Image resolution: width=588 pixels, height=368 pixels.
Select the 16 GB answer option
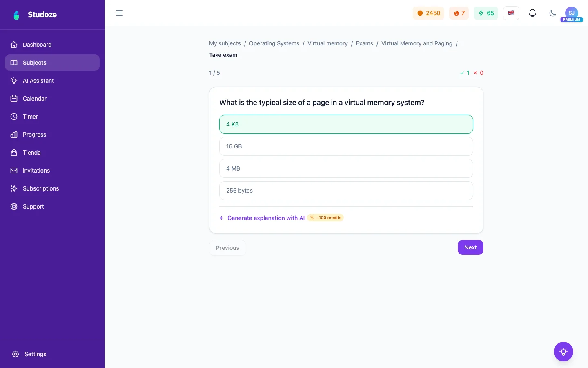click(x=346, y=146)
